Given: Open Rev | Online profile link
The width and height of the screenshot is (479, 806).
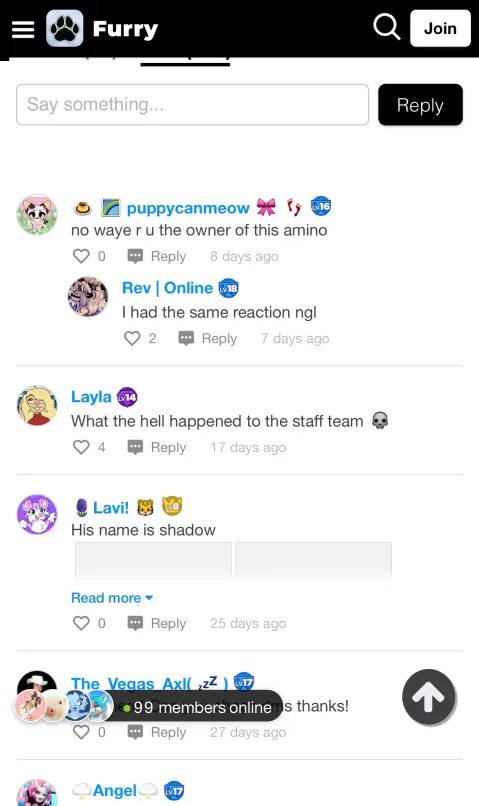Looking at the screenshot, I should tap(167, 288).
